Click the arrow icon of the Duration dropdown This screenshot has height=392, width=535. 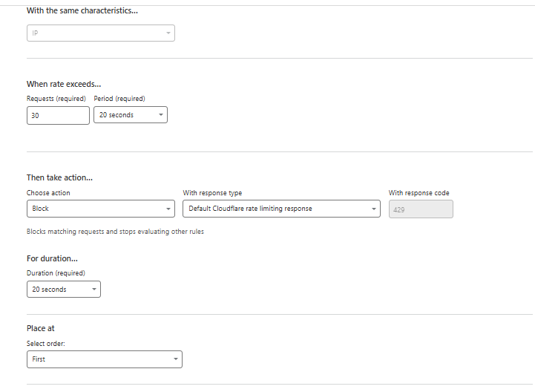coord(94,290)
